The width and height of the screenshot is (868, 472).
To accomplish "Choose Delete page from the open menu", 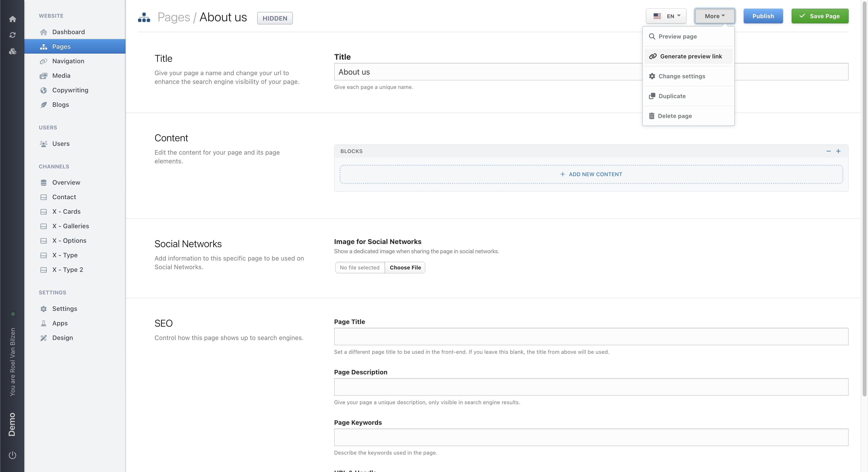I will 674,116.
